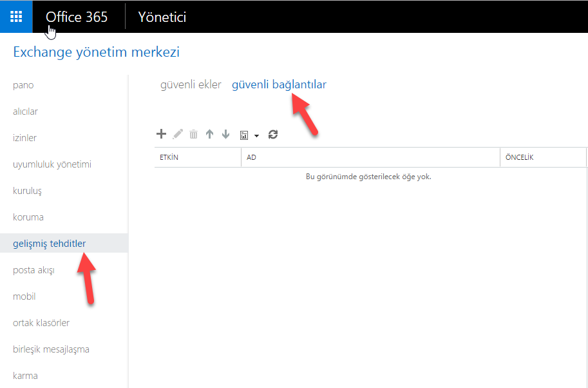Image resolution: width=588 pixels, height=388 pixels.
Task: Sort by the AD column header
Action: pos(370,157)
